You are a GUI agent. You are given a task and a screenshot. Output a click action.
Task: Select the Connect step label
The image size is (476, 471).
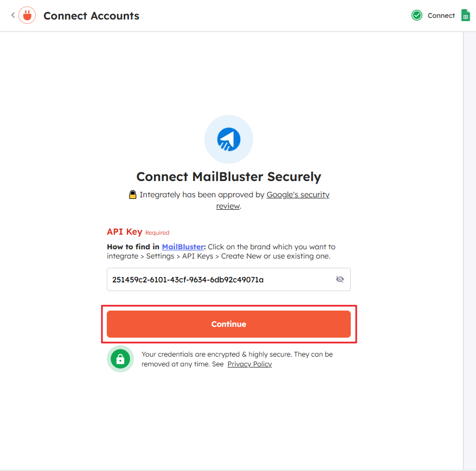click(x=441, y=16)
